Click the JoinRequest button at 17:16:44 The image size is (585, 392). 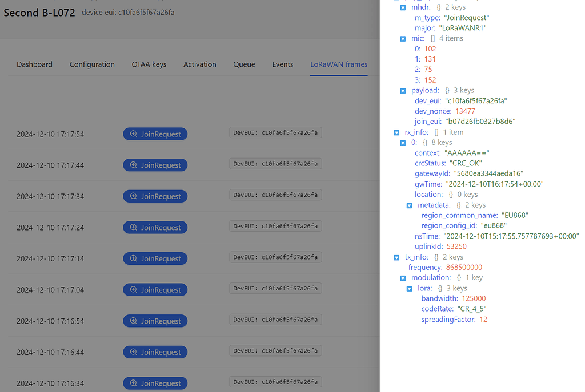(155, 351)
